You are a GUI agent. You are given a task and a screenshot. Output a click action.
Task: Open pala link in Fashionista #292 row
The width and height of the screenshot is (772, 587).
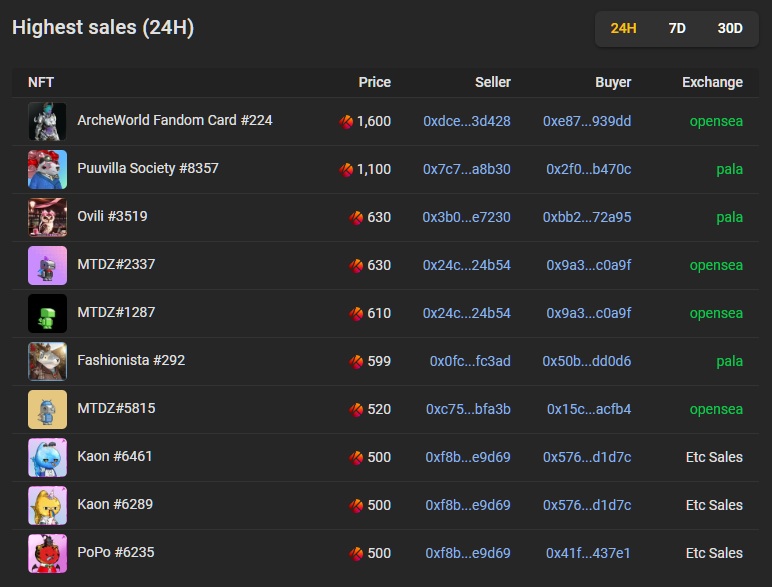(x=729, y=361)
